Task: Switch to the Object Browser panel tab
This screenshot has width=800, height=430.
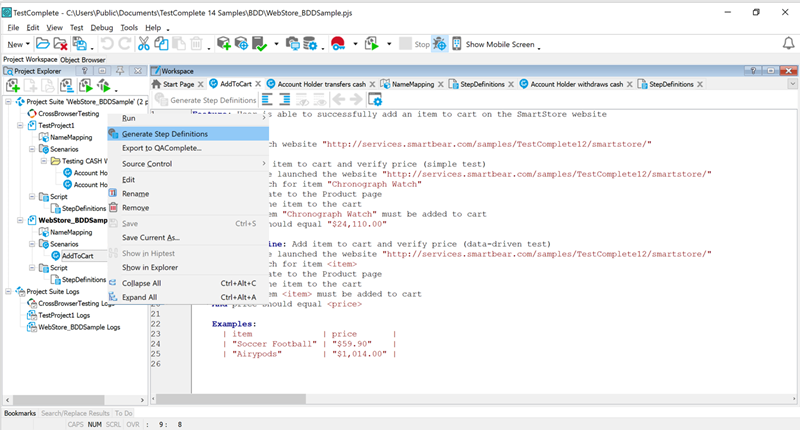Action: [x=83, y=60]
